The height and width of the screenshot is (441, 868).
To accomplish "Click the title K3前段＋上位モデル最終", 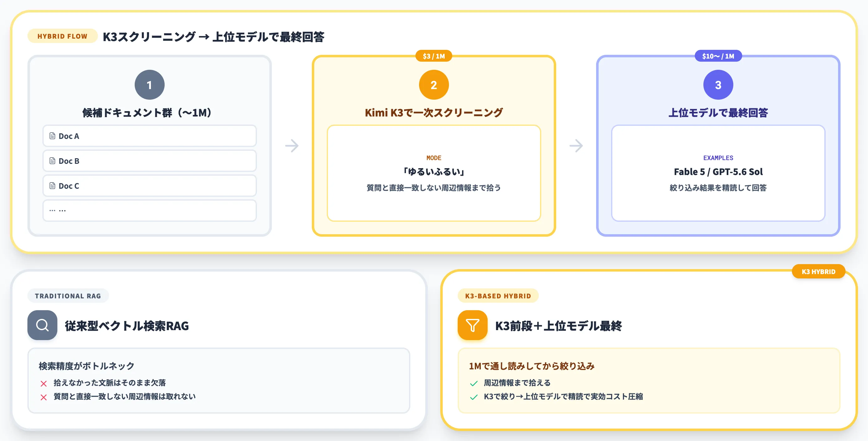I will coord(558,325).
